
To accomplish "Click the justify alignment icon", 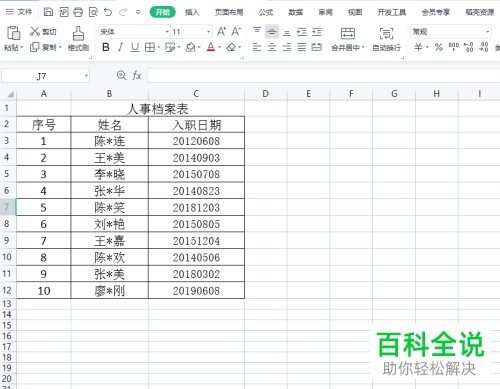I will click(302, 47).
